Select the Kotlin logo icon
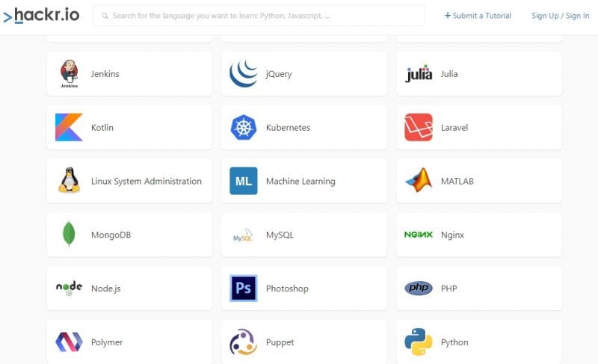598x364 pixels. pyautogui.click(x=69, y=127)
